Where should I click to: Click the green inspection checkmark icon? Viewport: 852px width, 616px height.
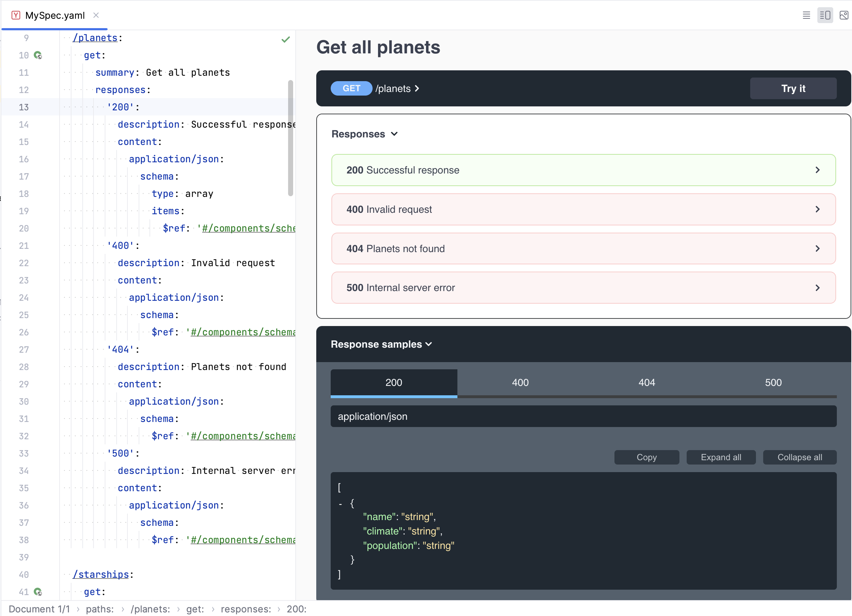pos(286,39)
